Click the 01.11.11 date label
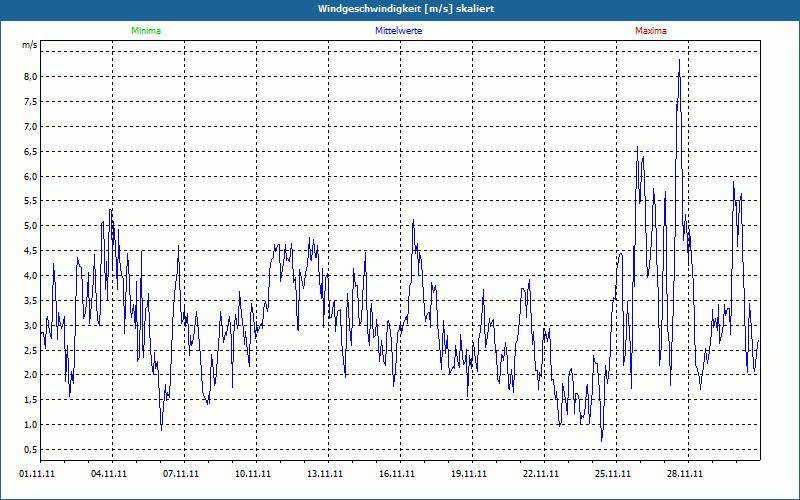 pyautogui.click(x=37, y=474)
